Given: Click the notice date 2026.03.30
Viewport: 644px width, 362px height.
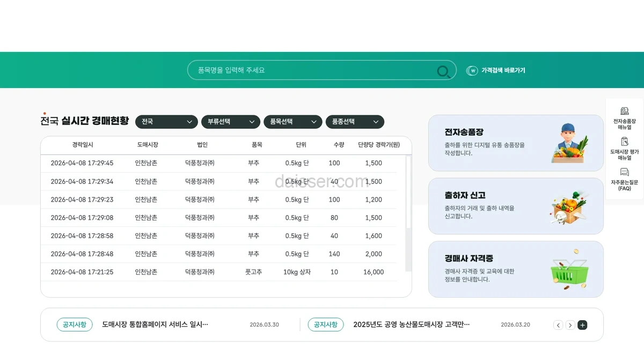Looking at the screenshot, I should [x=264, y=324].
